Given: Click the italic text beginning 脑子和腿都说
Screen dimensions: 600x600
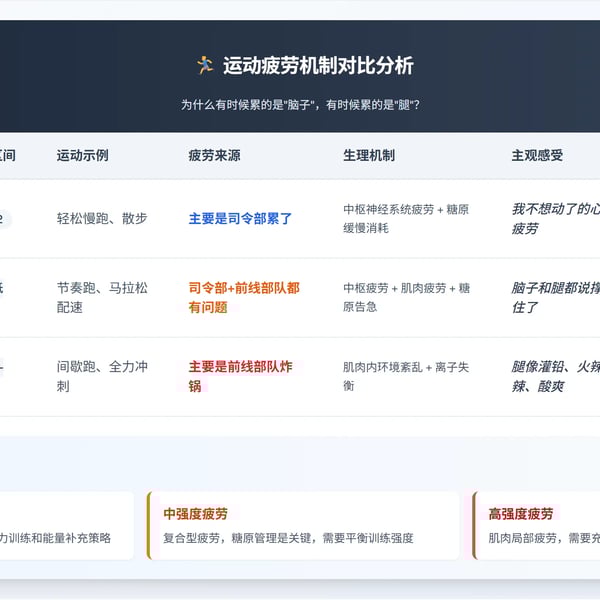Looking at the screenshot, I should (x=556, y=297).
